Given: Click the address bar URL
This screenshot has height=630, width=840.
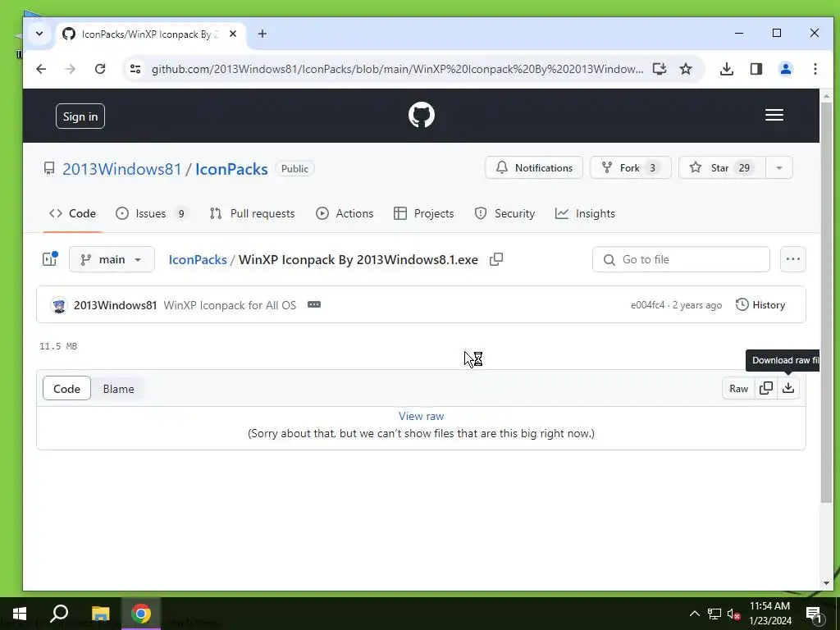Looking at the screenshot, I should [x=398, y=69].
